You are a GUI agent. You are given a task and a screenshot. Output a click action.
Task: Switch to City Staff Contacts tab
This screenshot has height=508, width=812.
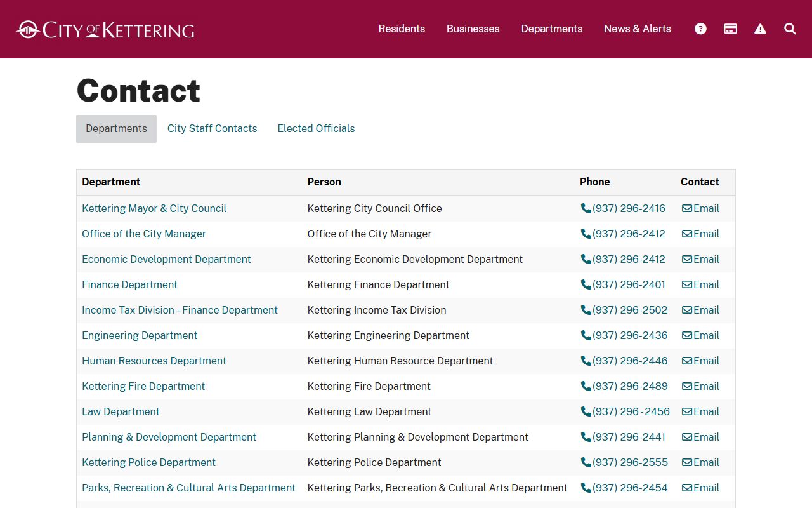(213, 128)
